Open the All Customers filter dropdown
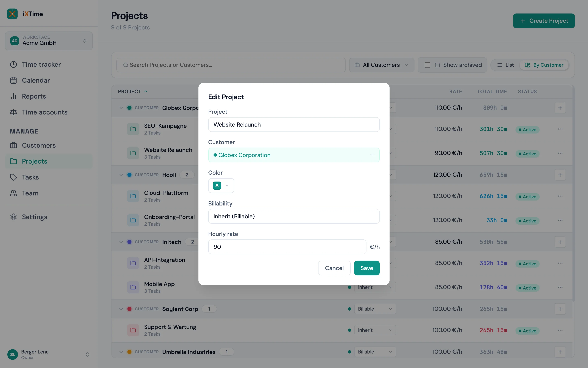The image size is (588, 368). coord(381,65)
